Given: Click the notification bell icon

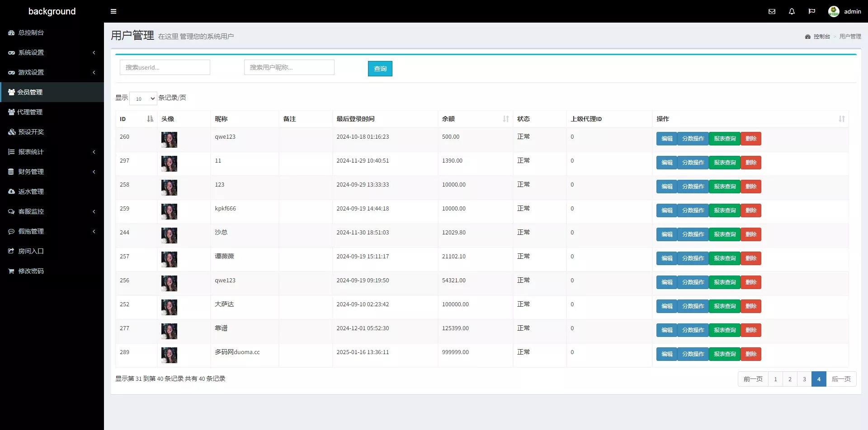Looking at the screenshot, I should click(792, 11).
